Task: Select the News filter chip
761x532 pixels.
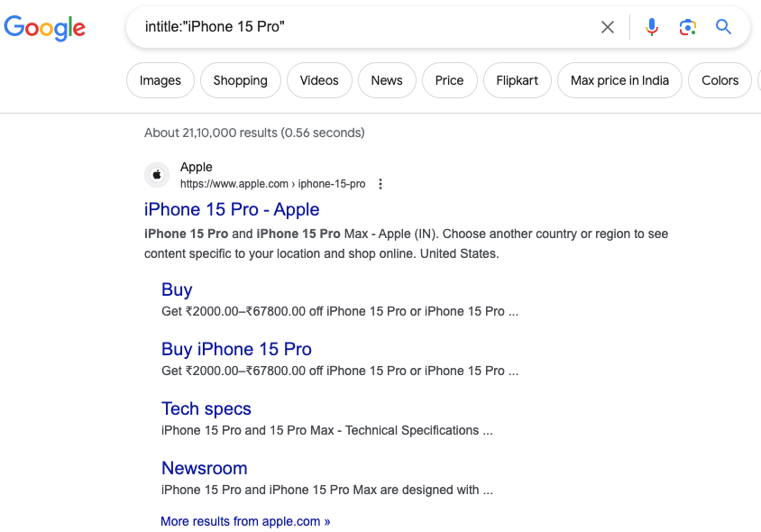Action: click(387, 80)
